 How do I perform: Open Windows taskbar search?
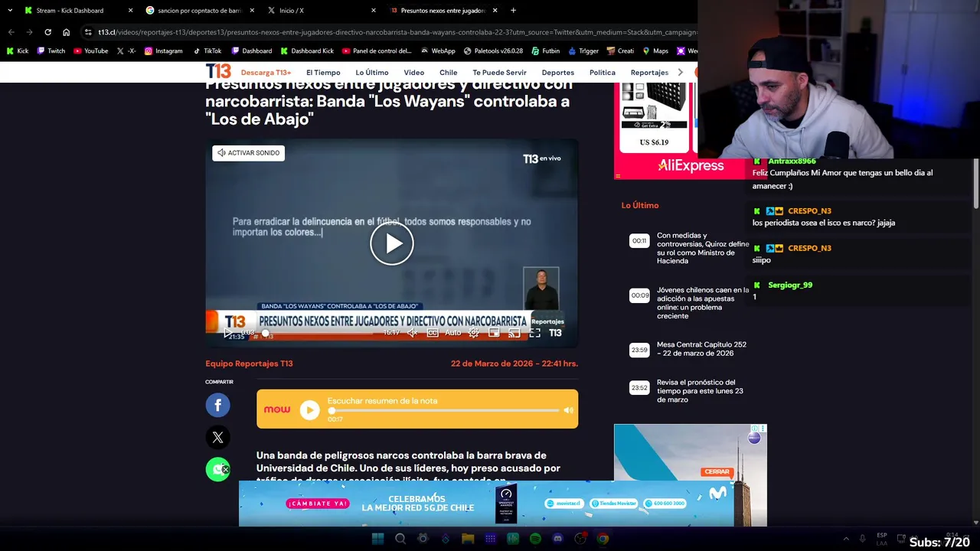tap(400, 539)
